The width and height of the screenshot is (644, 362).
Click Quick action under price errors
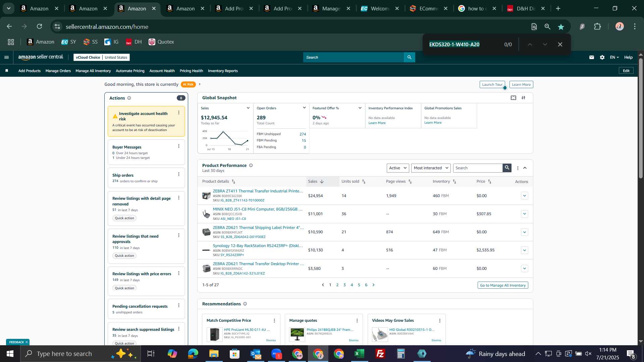pyautogui.click(x=124, y=288)
